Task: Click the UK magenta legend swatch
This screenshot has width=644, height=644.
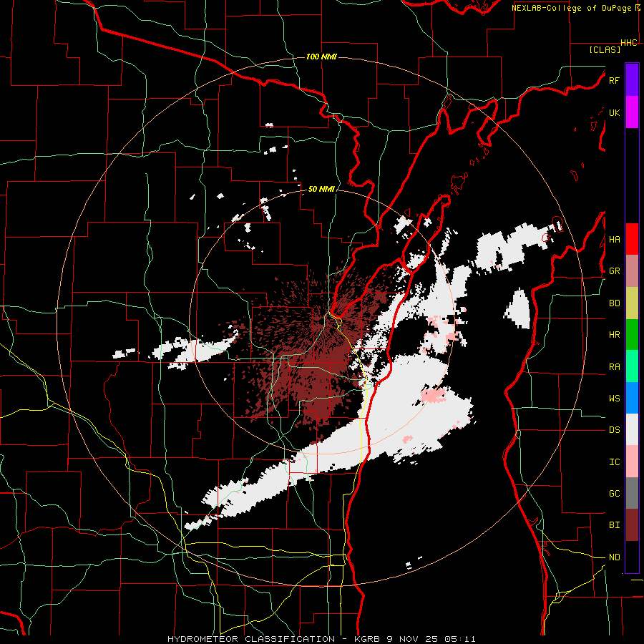Action: coord(632,112)
